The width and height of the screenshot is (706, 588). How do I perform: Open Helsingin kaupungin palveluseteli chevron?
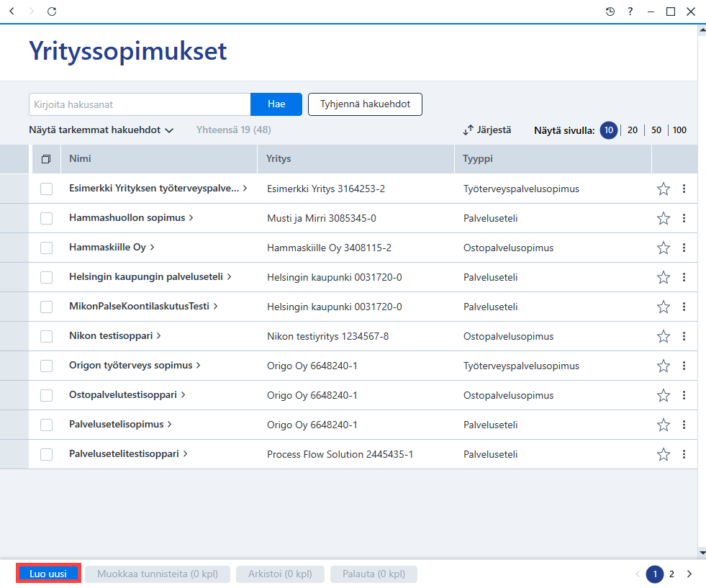point(229,277)
